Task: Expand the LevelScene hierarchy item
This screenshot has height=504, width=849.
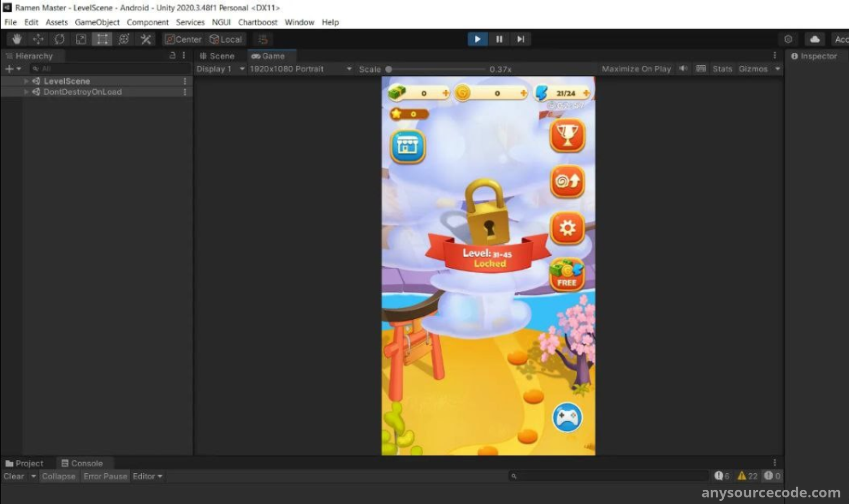Action: coord(26,81)
